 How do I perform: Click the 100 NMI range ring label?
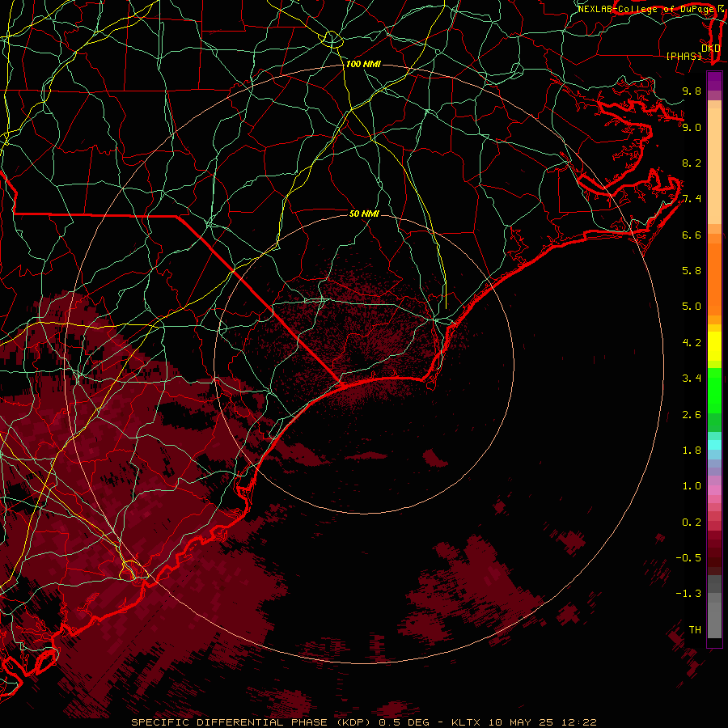(363, 64)
